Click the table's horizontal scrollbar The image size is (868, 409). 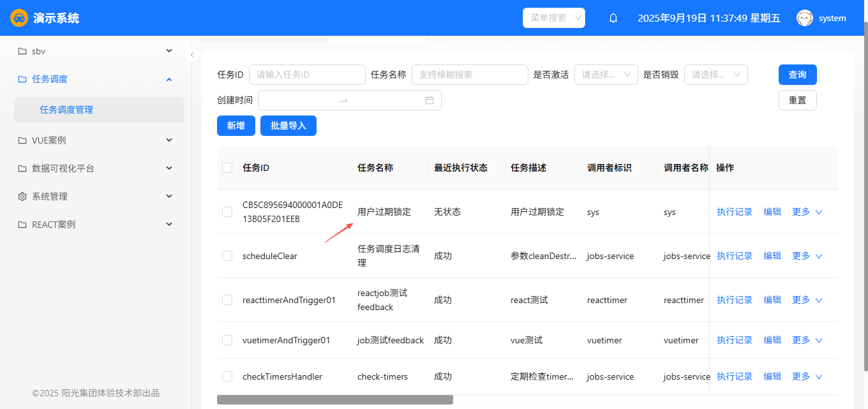click(x=334, y=400)
